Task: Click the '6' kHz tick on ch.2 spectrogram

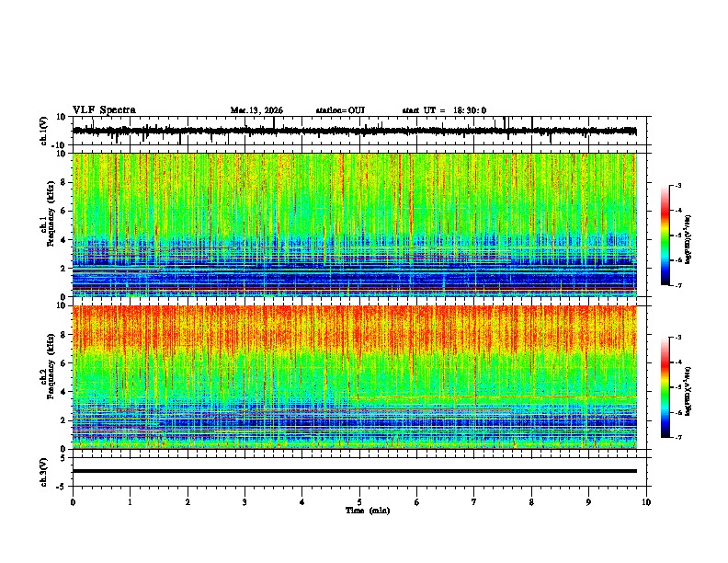Action: click(63, 363)
